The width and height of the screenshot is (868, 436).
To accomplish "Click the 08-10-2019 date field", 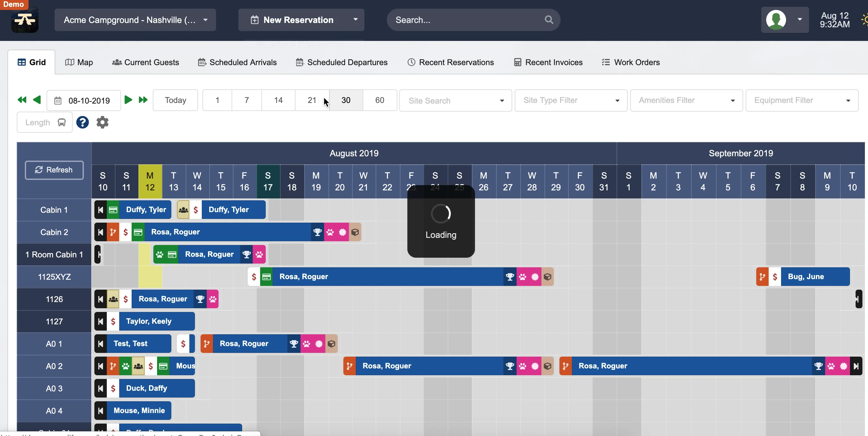I will tap(84, 100).
